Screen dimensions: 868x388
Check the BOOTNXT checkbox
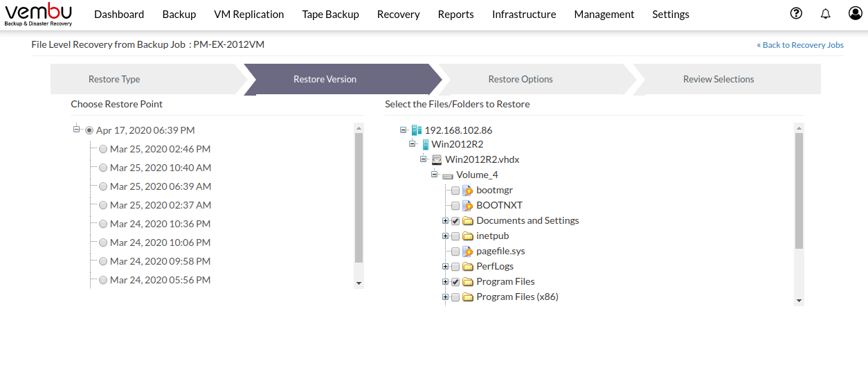tap(455, 206)
